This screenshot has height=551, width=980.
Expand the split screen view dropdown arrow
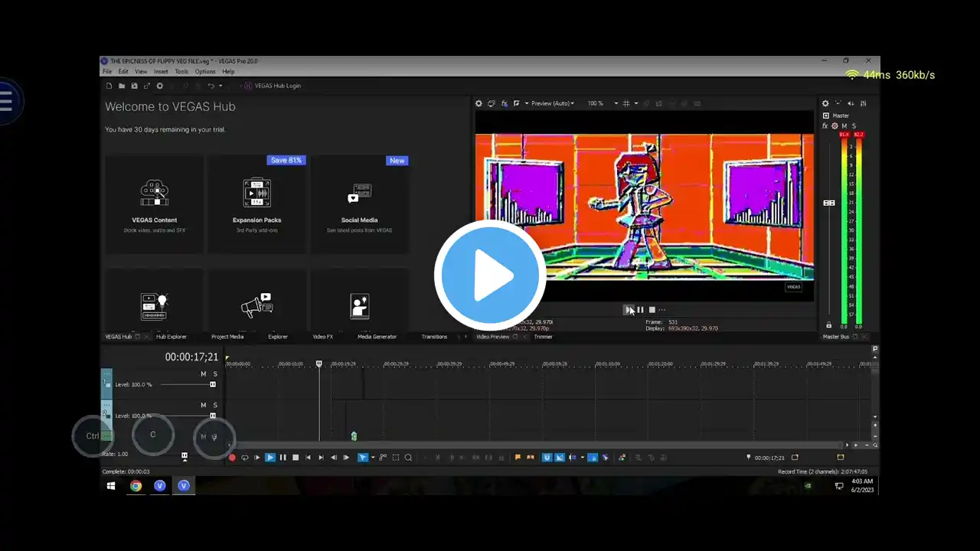click(526, 103)
